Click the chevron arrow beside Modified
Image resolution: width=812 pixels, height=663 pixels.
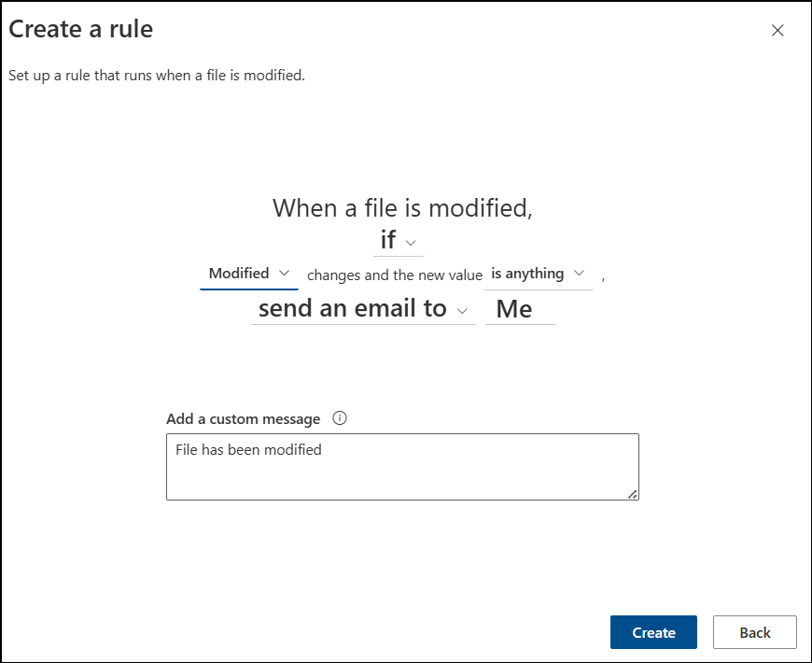tap(284, 273)
